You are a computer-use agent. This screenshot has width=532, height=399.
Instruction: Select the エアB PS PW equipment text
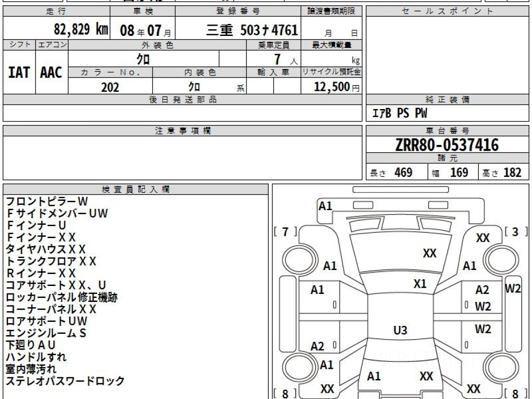pos(399,113)
